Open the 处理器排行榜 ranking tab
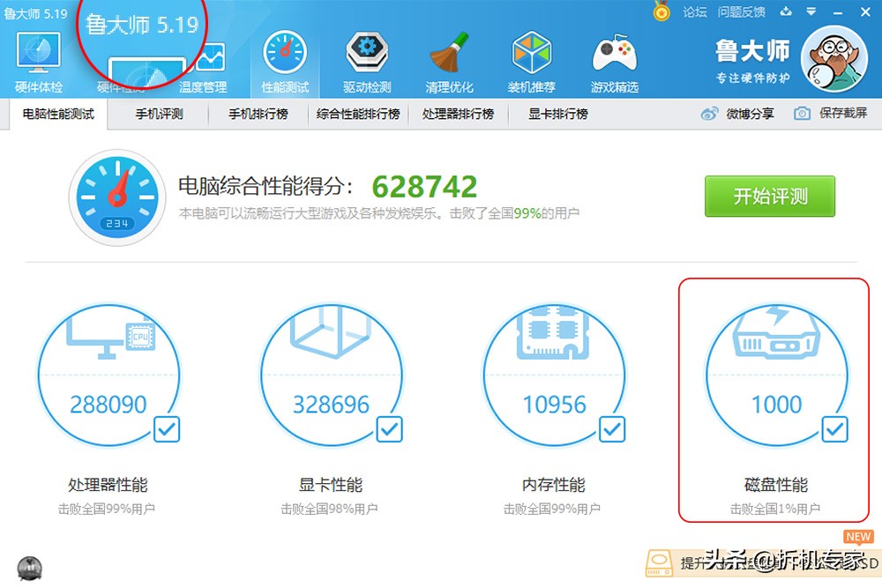Image resolution: width=882 pixels, height=588 pixels. [458, 113]
